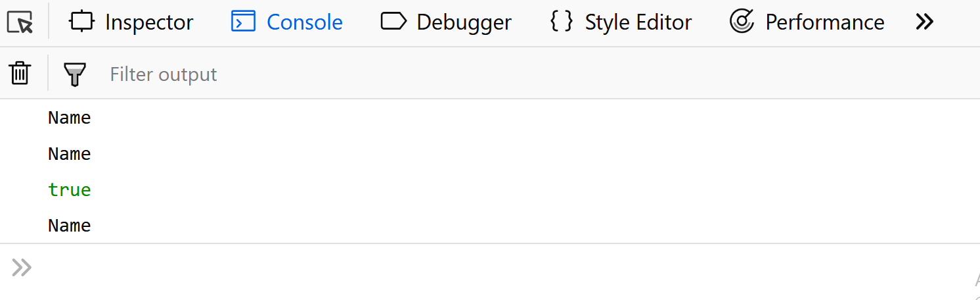Select the green "true" log output
980x300 pixels.
tap(70, 190)
